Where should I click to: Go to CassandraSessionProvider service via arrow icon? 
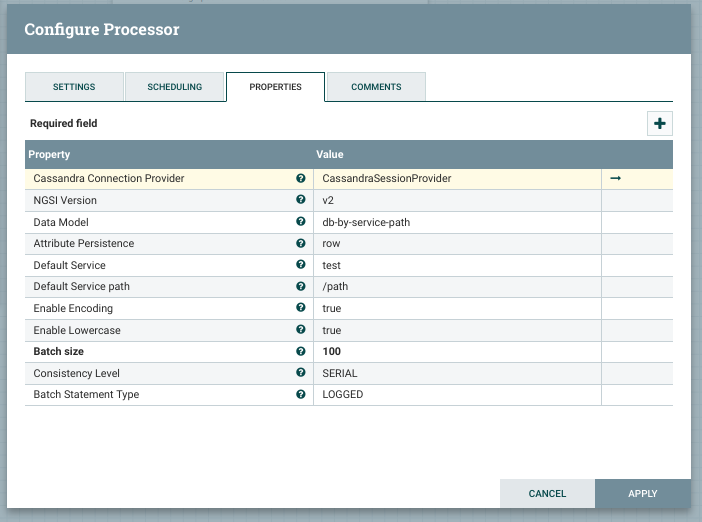click(x=616, y=178)
